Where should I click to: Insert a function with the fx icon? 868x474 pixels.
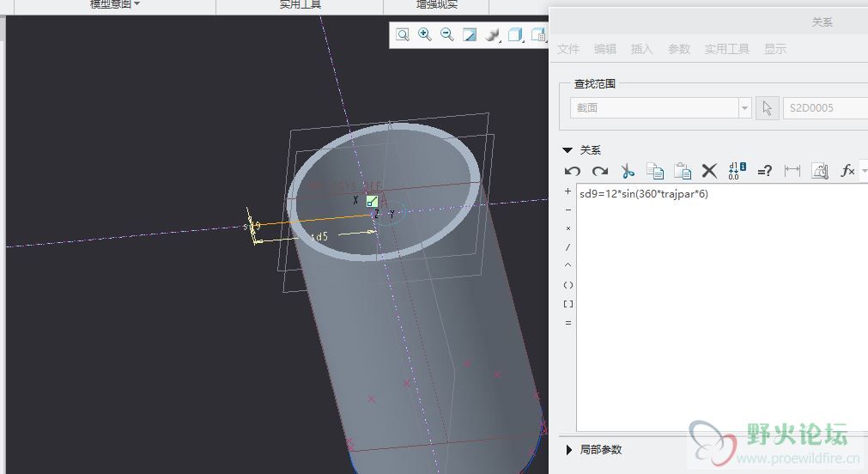847,171
